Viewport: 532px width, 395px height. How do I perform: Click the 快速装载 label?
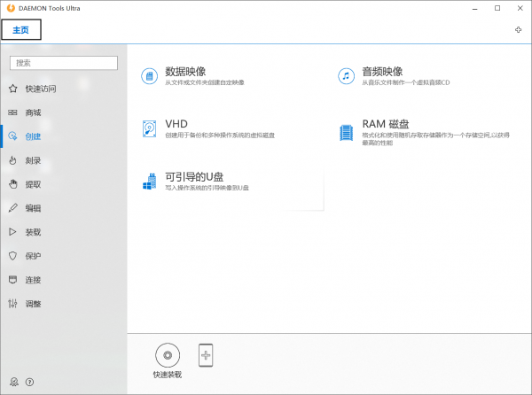(x=168, y=375)
